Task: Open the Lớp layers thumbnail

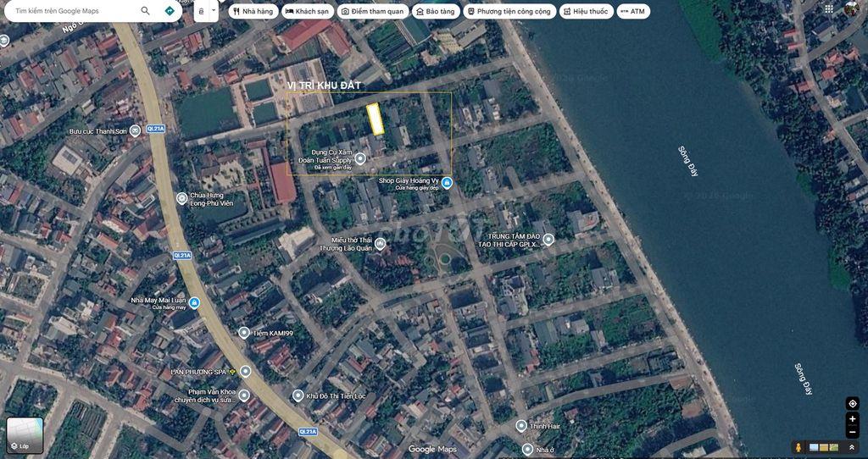Action: click(25, 435)
